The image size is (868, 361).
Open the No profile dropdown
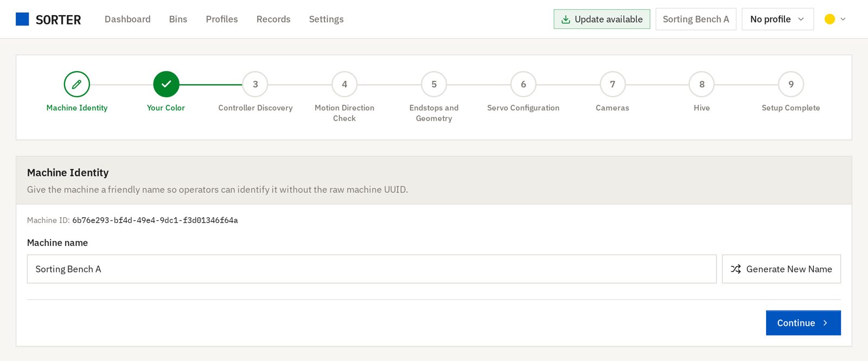click(x=777, y=19)
